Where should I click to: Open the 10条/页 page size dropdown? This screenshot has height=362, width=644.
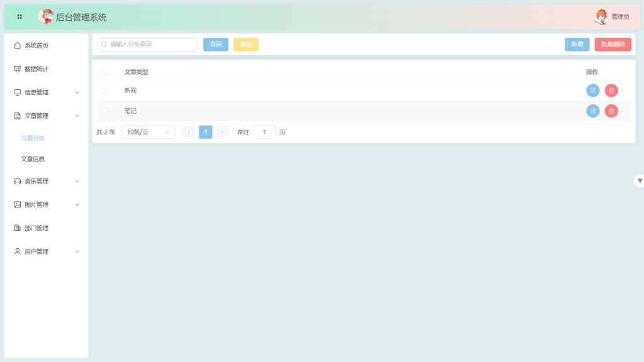point(148,132)
